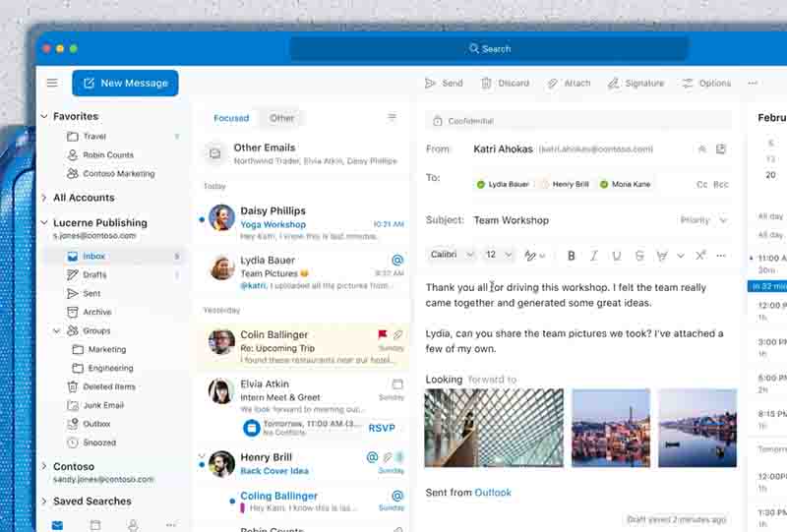Toggle Bold formatting

572,256
